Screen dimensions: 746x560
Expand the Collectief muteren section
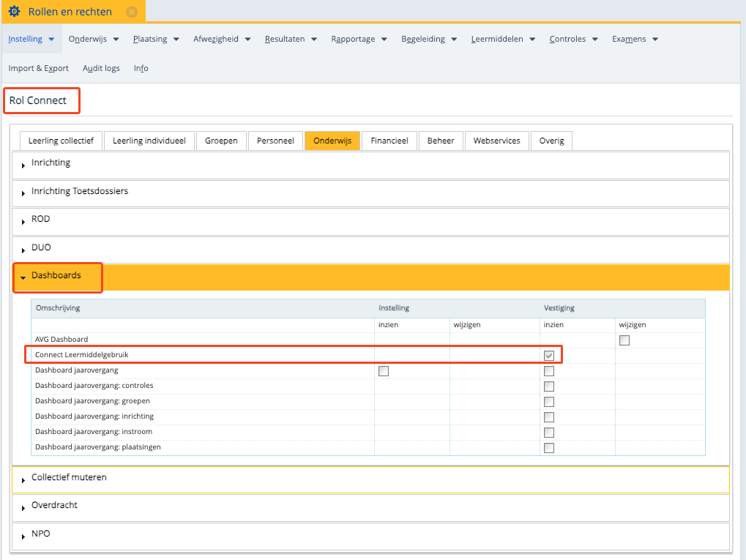[68, 477]
